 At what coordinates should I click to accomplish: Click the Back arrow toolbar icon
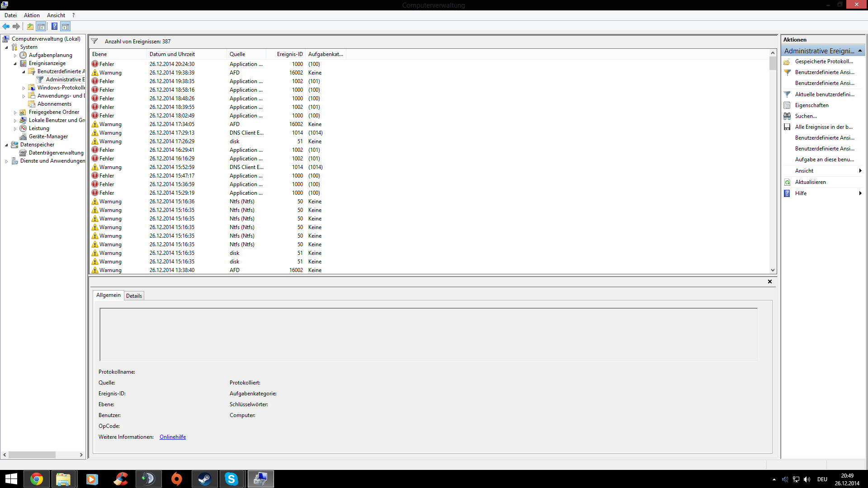(x=6, y=26)
